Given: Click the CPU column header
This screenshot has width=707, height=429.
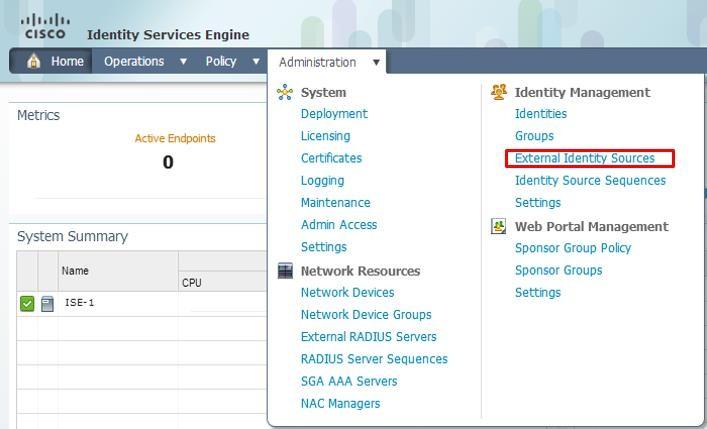Looking at the screenshot, I should pyautogui.click(x=192, y=283).
